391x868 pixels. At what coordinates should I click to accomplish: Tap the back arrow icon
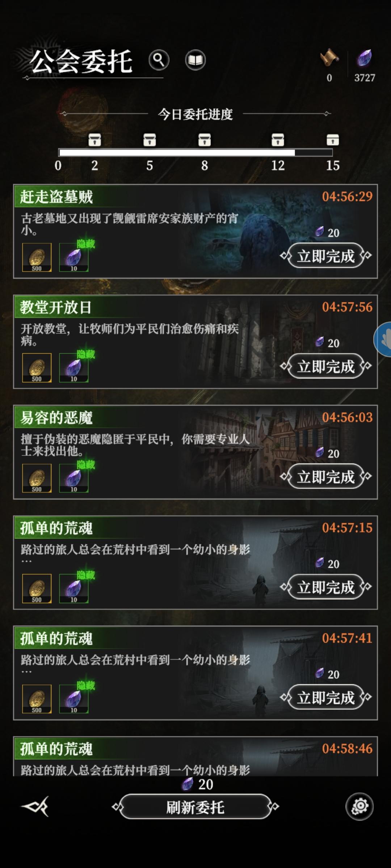35,806
